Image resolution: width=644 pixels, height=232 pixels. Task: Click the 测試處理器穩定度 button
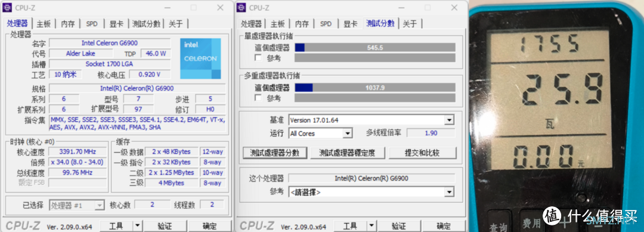pyautogui.click(x=348, y=153)
